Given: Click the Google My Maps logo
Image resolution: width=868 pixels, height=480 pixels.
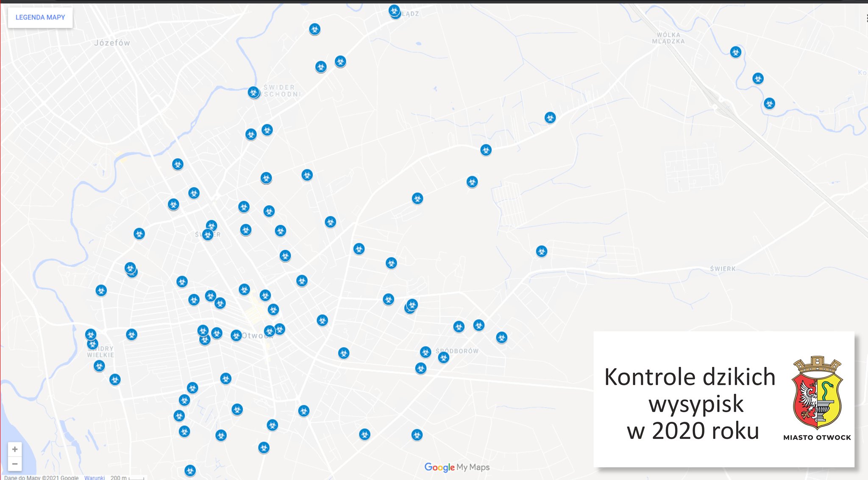Looking at the screenshot, I should tap(457, 467).
